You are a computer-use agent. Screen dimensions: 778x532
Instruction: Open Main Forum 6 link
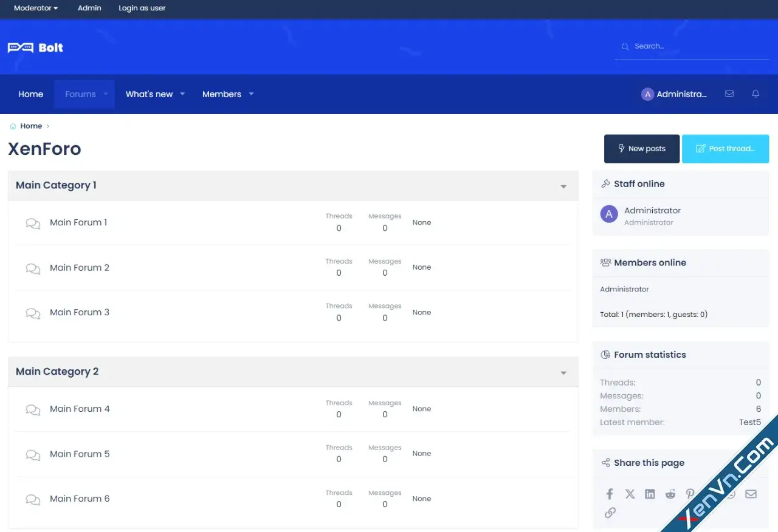click(x=80, y=499)
